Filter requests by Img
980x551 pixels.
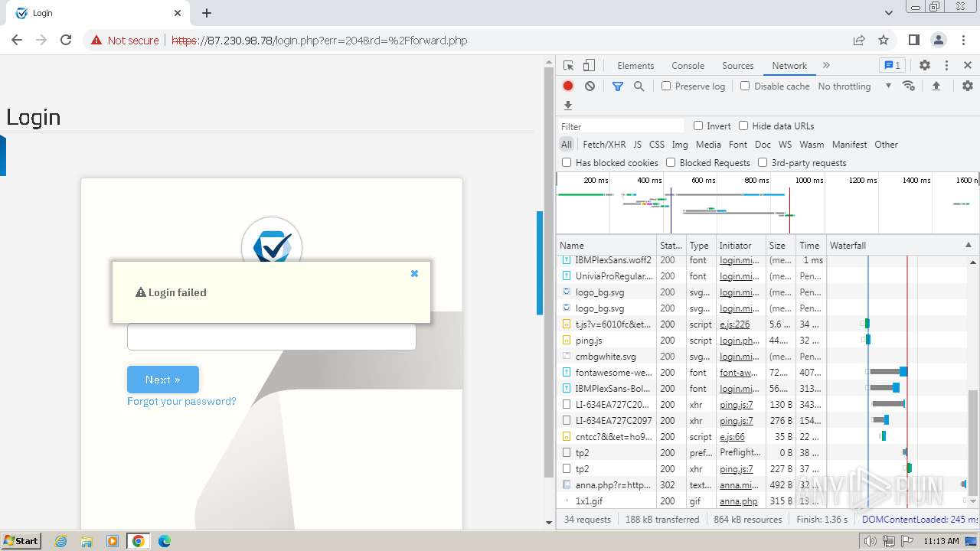pyautogui.click(x=680, y=144)
